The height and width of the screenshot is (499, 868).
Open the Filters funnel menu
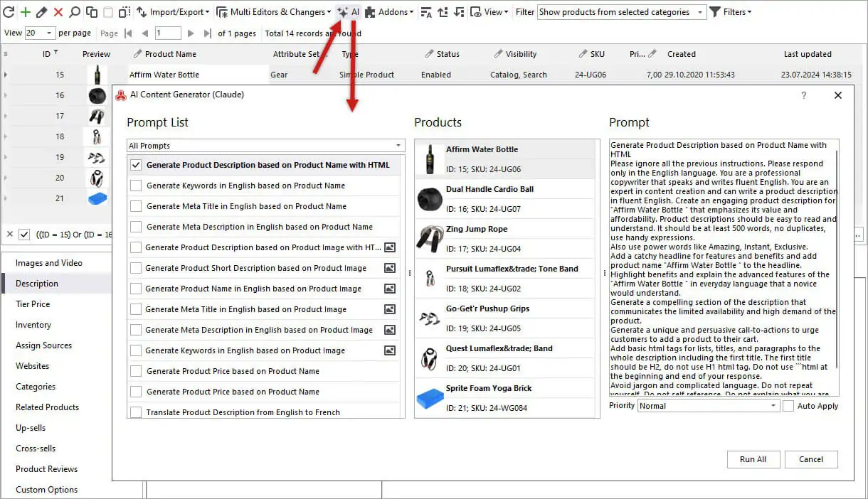pos(730,12)
